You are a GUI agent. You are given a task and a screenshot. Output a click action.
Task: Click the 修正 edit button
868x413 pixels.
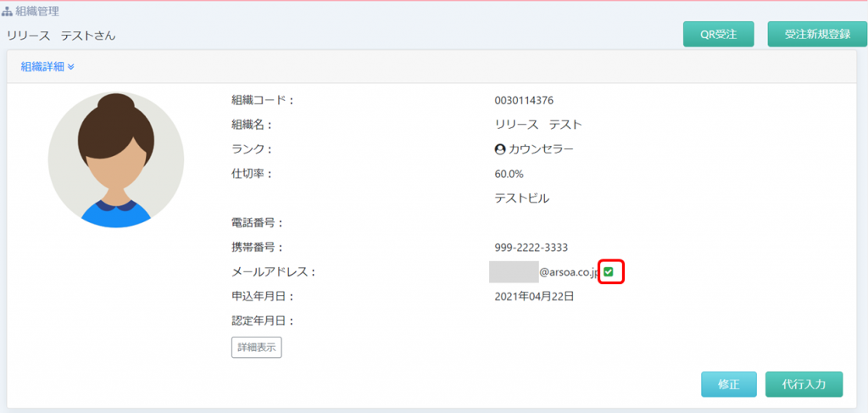(x=728, y=384)
